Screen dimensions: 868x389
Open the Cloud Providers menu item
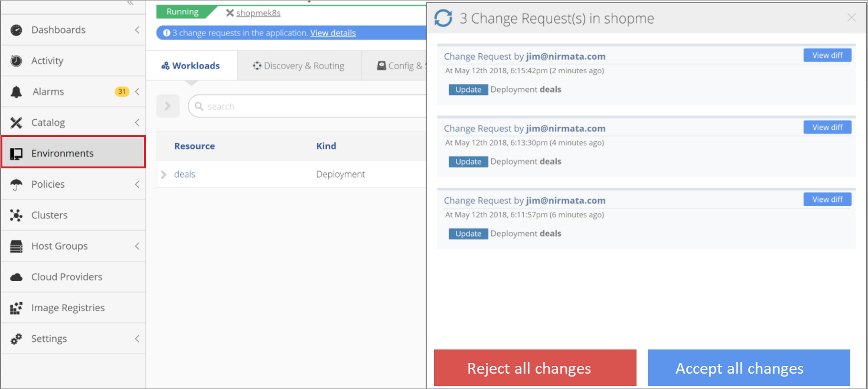click(x=73, y=277)
